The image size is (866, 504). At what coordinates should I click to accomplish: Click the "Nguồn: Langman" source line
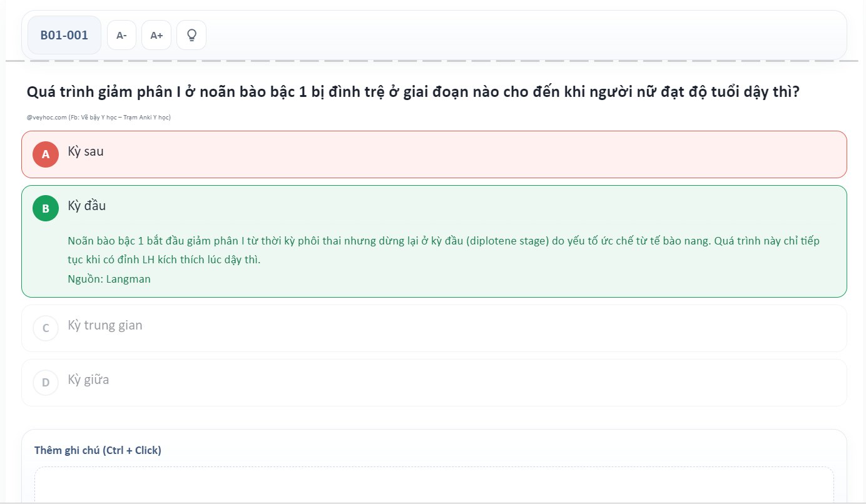click(x=109, y=279)
